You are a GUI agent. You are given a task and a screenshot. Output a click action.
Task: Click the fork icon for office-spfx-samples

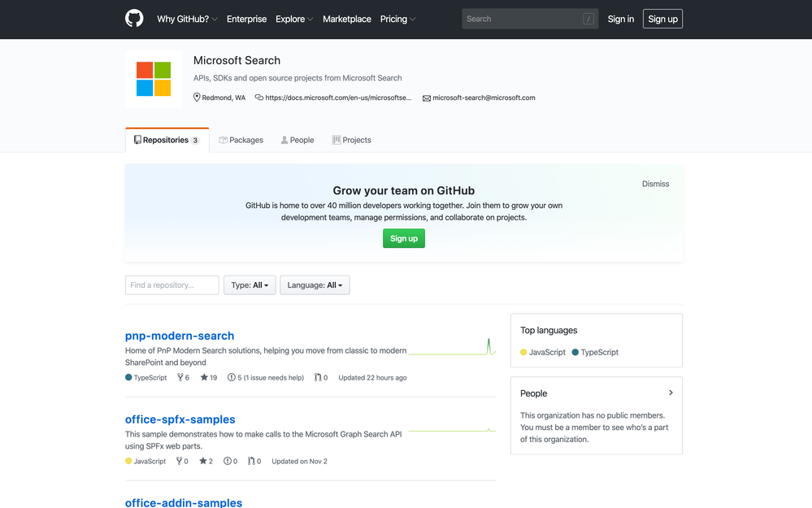179,461
